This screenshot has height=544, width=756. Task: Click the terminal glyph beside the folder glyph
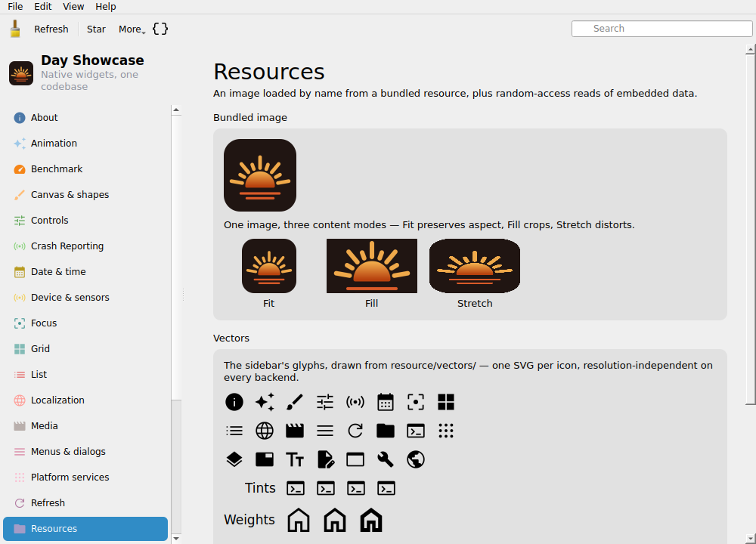(x=416, y=431)
